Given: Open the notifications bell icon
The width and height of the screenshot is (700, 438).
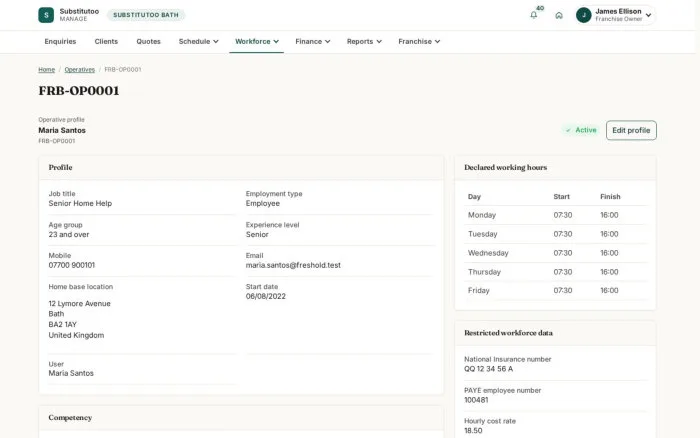Looking at the screenshot, I should [533, 15].
